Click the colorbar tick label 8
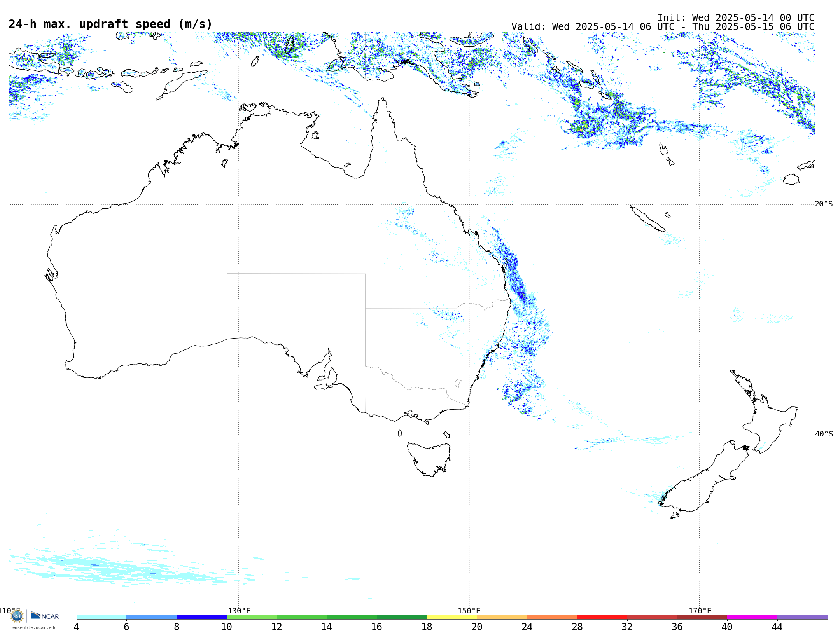Screen dimensions: 840x632 177,627
